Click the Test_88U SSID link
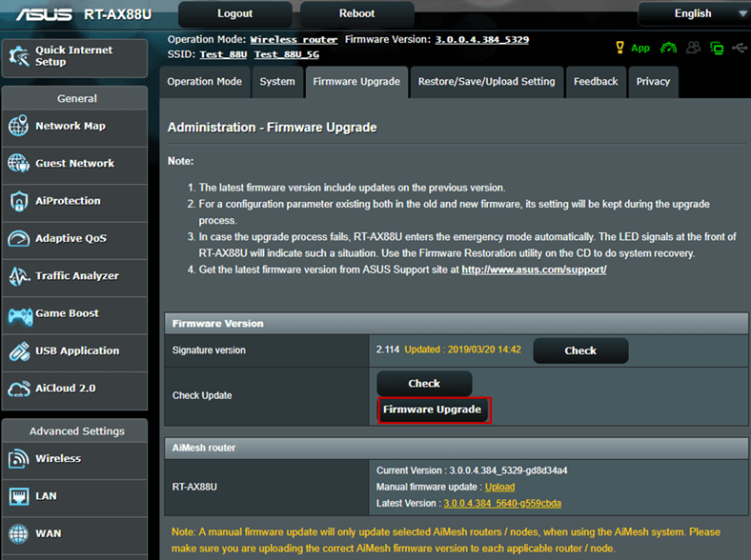Image resolution: width=751 pixels, height=560 pixels. [223, 54]
